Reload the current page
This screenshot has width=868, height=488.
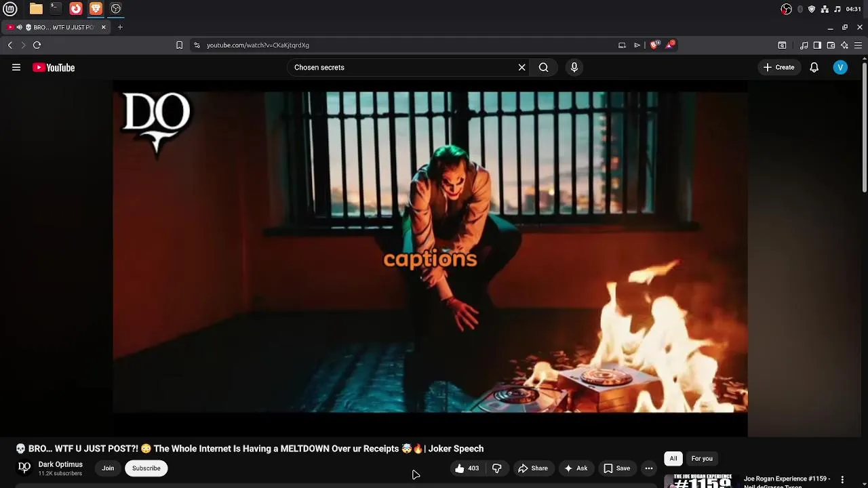point(37,45)
